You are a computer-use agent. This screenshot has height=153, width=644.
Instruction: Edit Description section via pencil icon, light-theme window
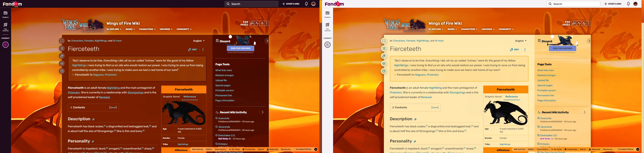point(415,119)
